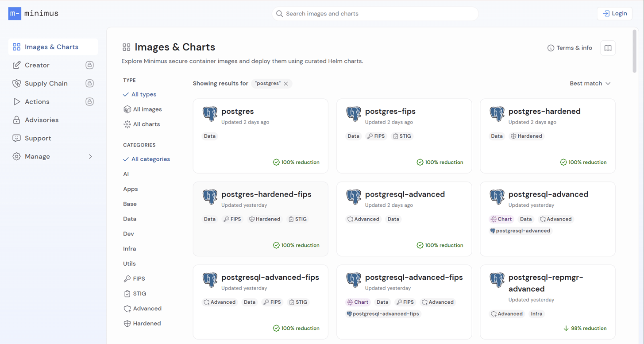Open the documentation book icon
644x344 pixels.
(608, 48)
